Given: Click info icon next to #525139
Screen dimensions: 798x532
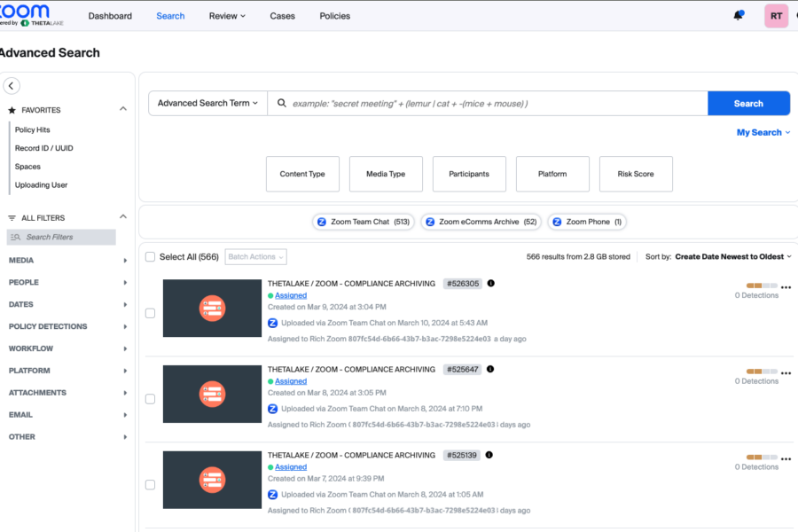Looking at the screenshot, I should 489,455.
